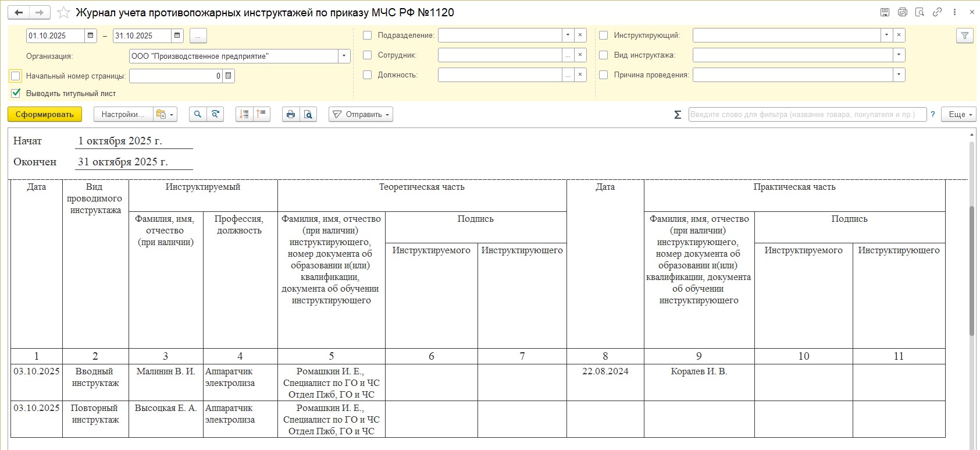Click the save icon in title bar
The width and height of the screenshot is (980, 450).
click(x=885, y=12)
